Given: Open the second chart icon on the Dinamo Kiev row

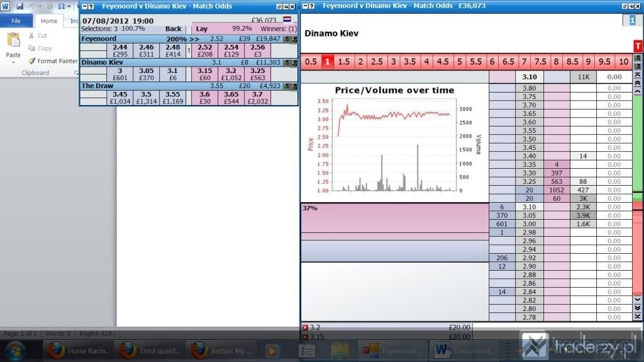Looking at the screenshot, I should tap(294, 62).
